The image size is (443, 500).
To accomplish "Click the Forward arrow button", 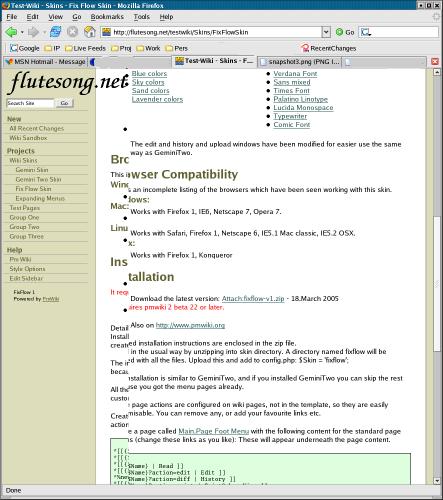I will 33,32.
